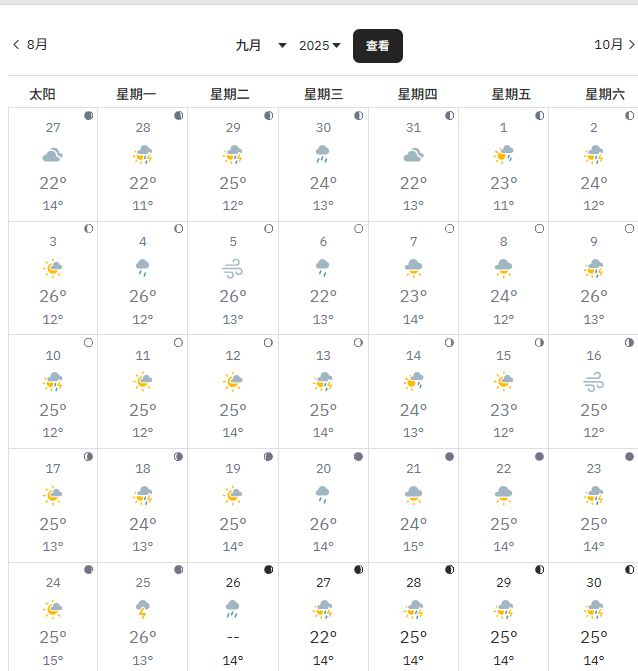The width and height of the screenshot is (638, 671).
Task: Click the full moon icon on September 8
Action: [539, 229]
